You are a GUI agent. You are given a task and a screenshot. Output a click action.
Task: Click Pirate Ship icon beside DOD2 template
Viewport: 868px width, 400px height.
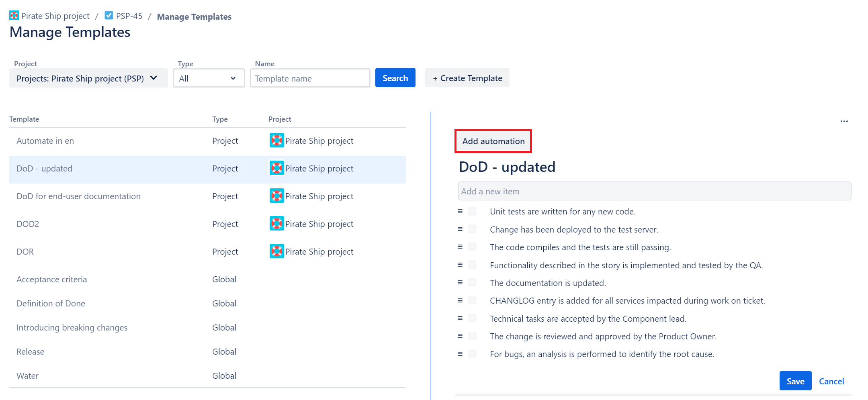click(277, 224)
